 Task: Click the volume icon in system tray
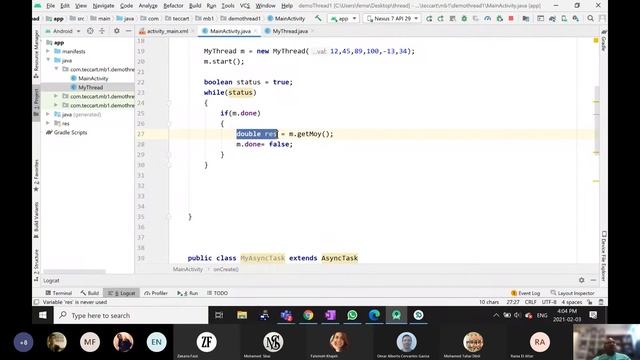pyautogui.click(x=517, y=315)
